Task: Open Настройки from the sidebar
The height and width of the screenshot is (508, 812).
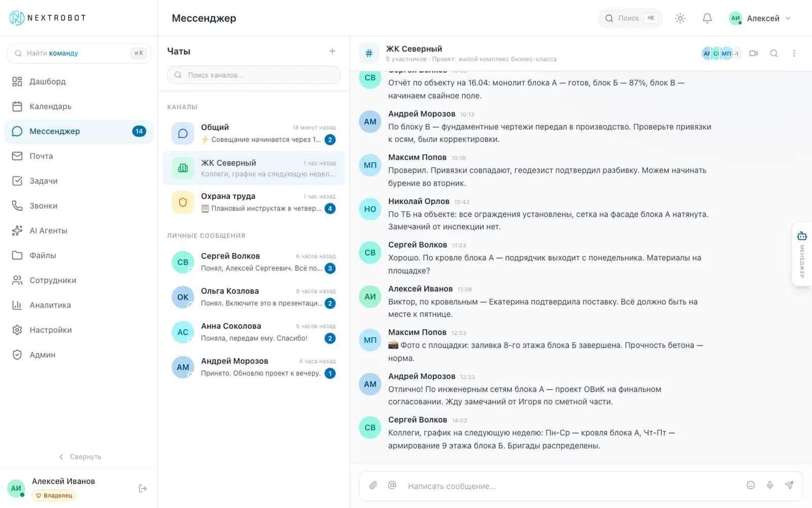Action: coord(79,330)
